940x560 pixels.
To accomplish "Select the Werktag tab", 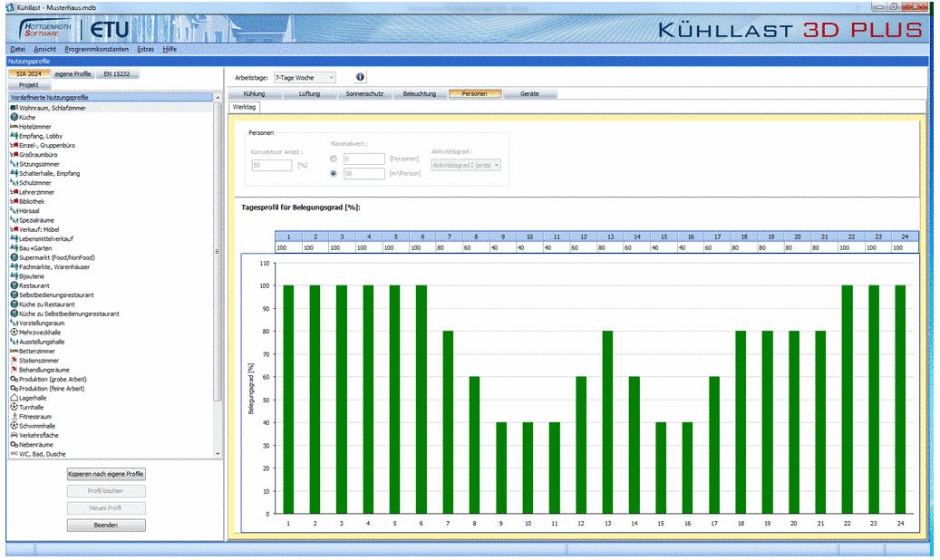I will 244,107.
